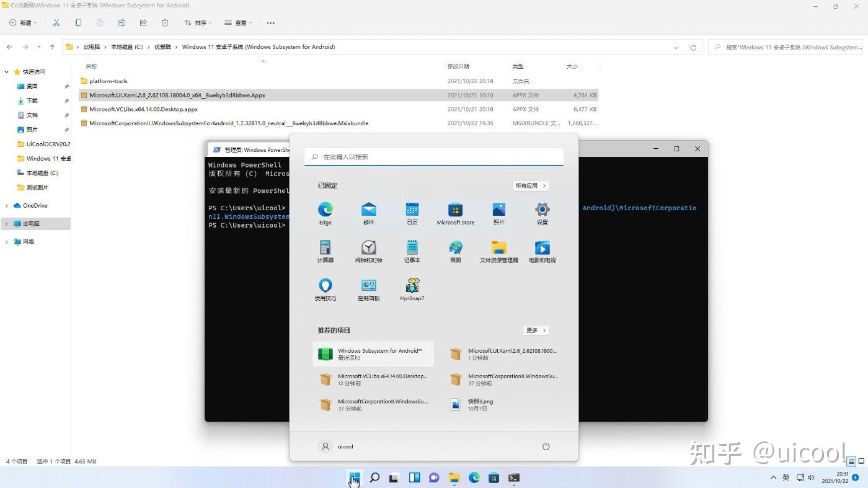Select Downloads (下载) in quick access

pyautogui.click(x=32, y=100)
